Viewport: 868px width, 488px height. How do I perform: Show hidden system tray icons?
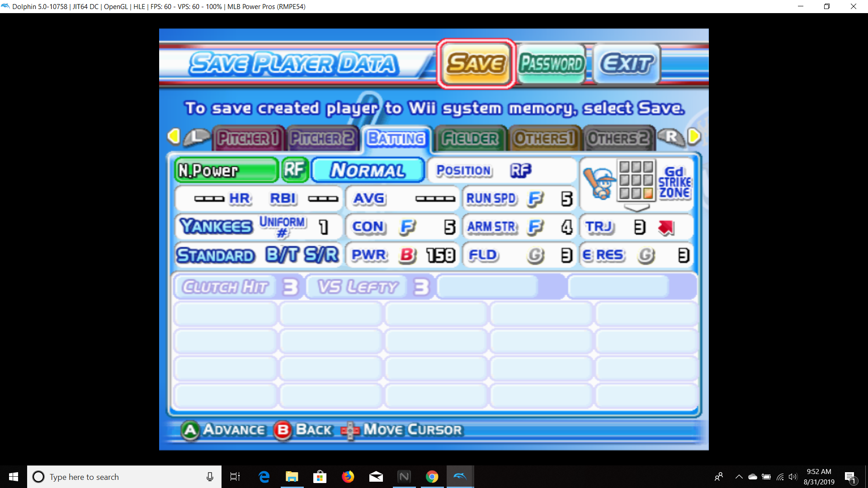click(x=739, y=477)
